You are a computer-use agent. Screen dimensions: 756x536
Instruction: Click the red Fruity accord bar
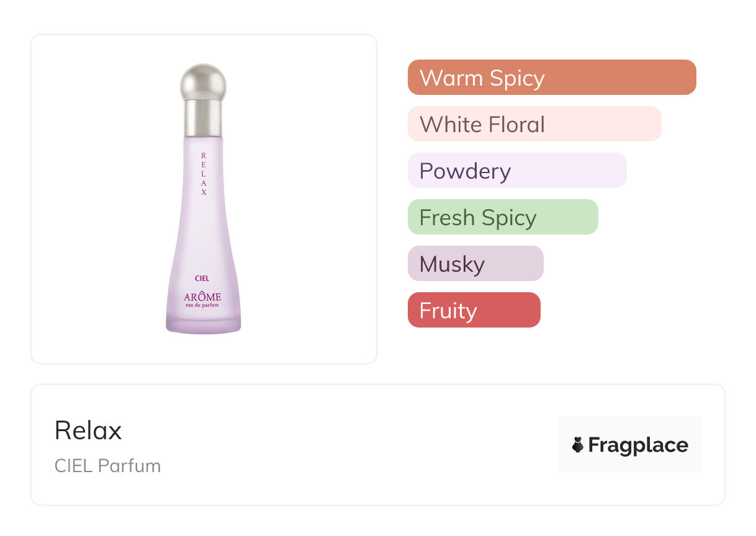(x=474, y=310)
